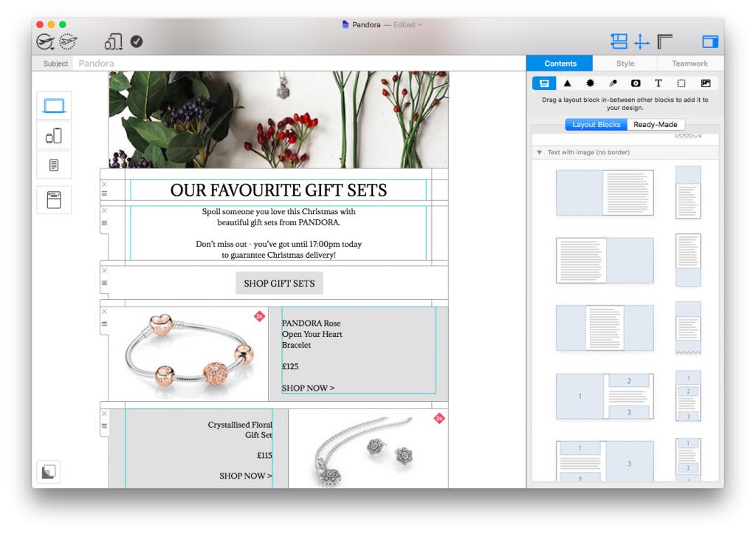Select the berries and leaves header image
Viewport: 756px width, 534px height.
[x=278, y=120]
